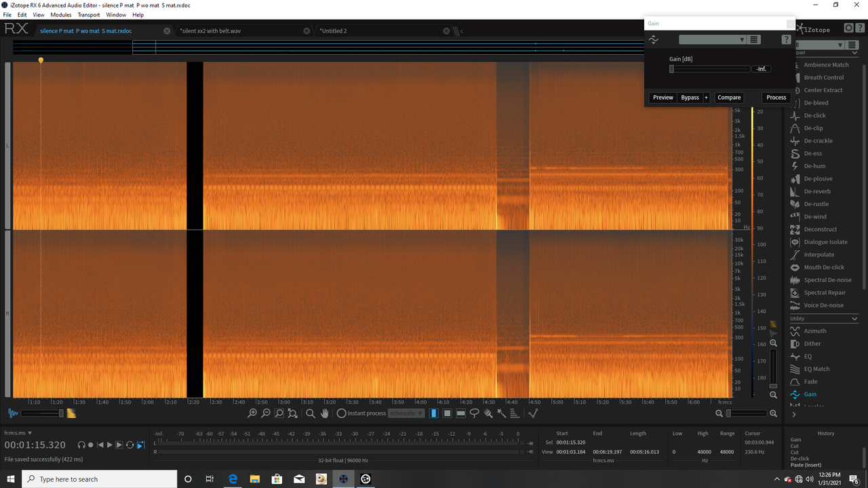The image size is (868, 488).
Task: Zoom to selection icon in the toolbar
Action: pyautogui.click(x=279, y=413)
